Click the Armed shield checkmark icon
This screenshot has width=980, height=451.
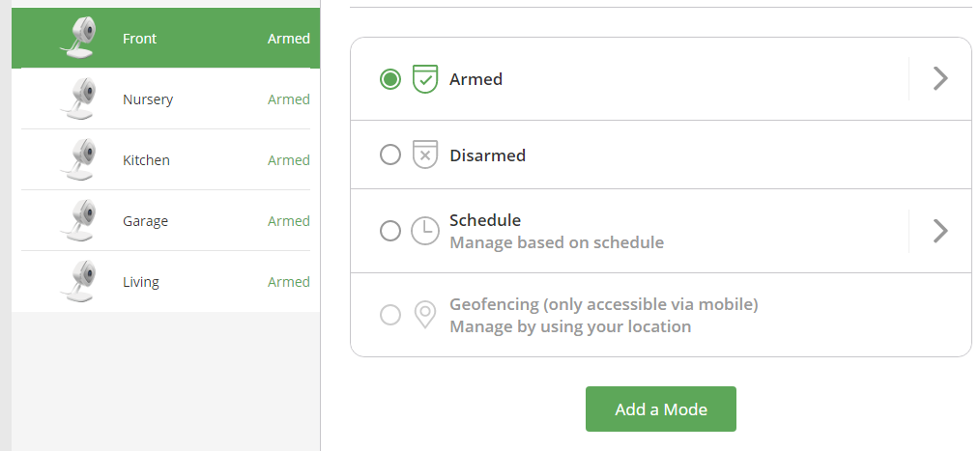425,79
